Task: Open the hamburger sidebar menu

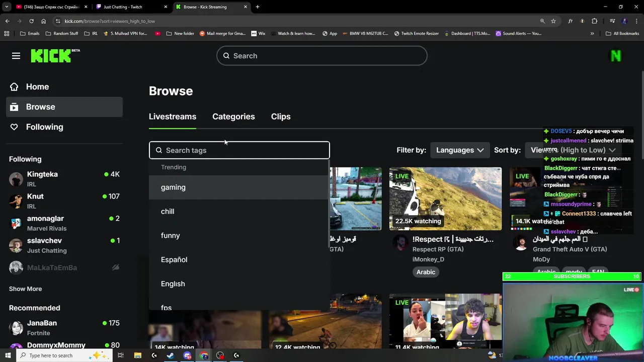Action: [x=16, y=56]
